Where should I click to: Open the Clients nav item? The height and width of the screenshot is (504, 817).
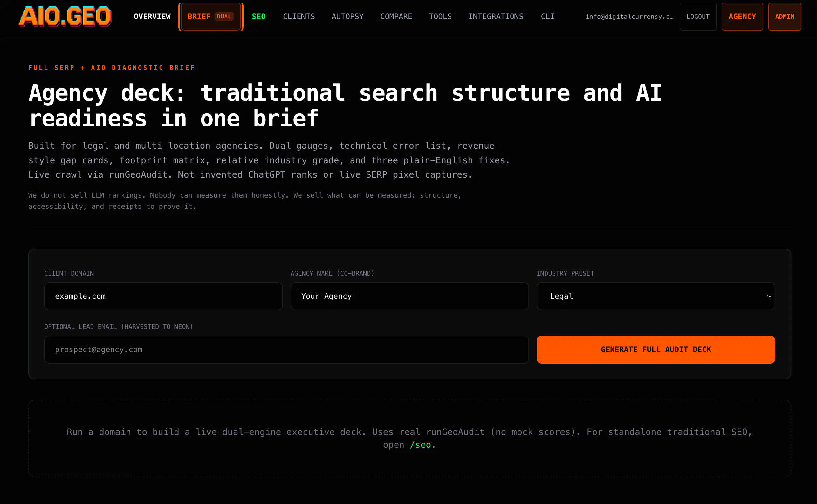[x=299, y=16]
